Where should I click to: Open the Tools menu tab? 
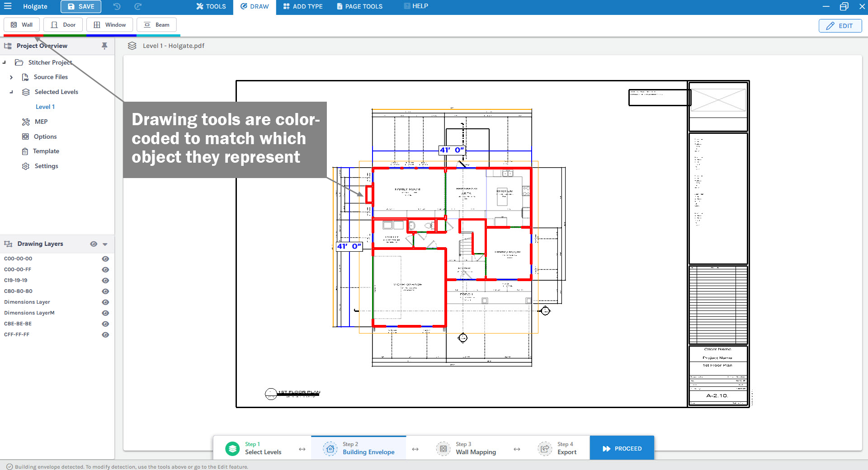point(211,6)
